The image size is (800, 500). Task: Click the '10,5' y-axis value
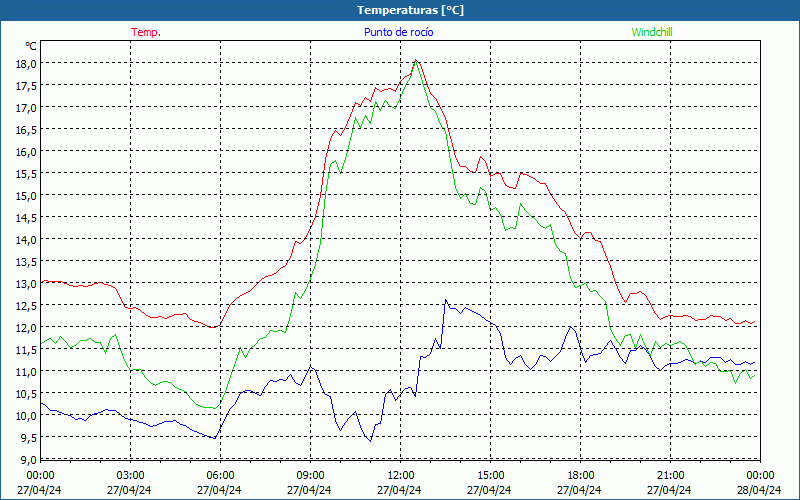click(x=27, y=393)
